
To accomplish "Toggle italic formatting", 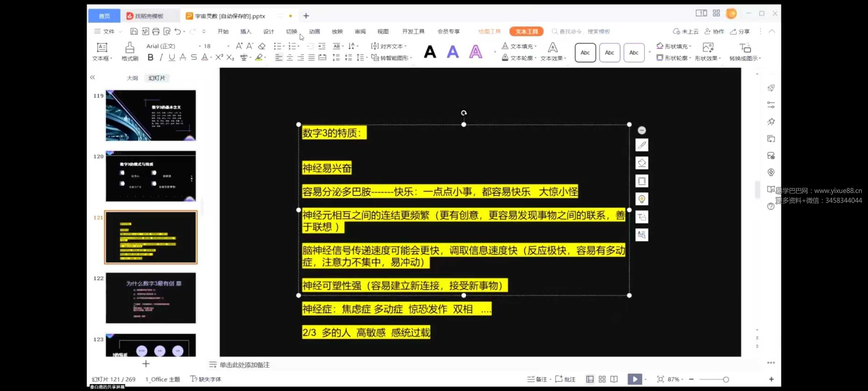I will 161,58.
